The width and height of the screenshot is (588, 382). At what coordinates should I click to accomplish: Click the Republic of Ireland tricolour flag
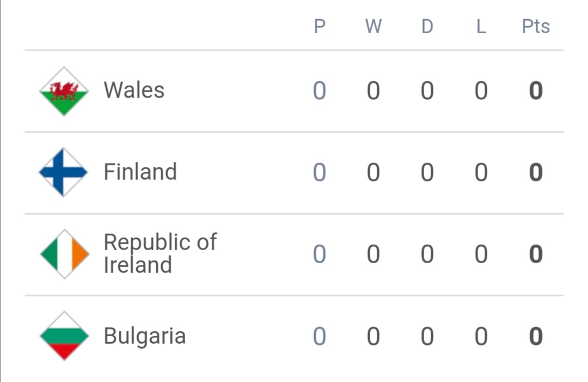[x=64, y=254]
